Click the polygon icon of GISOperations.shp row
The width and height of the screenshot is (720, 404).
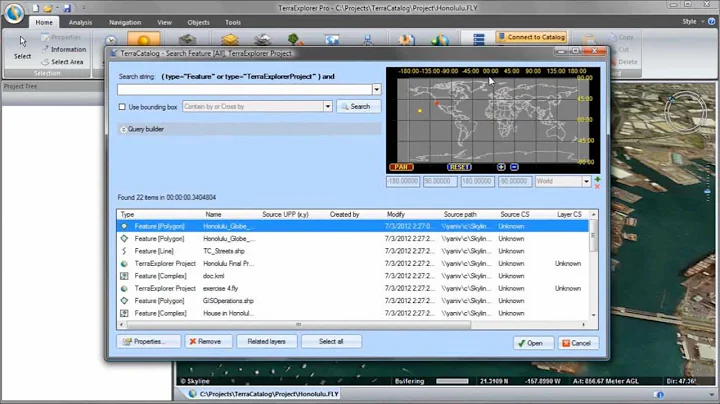click(x=124, y=301)
